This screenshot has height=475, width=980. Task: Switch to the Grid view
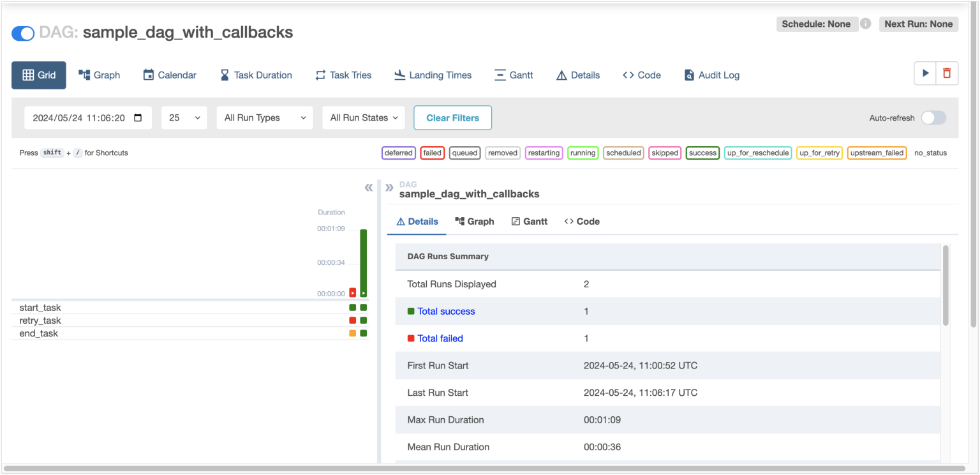(38, 75)
